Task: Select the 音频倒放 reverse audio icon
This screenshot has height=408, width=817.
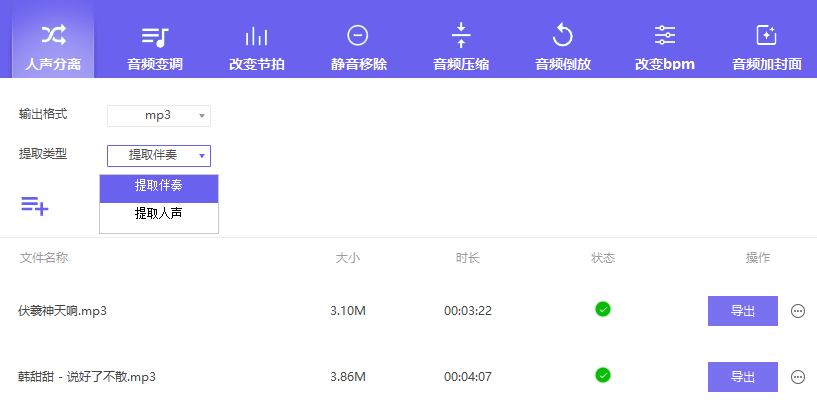Action: click(x=562, y=37)
